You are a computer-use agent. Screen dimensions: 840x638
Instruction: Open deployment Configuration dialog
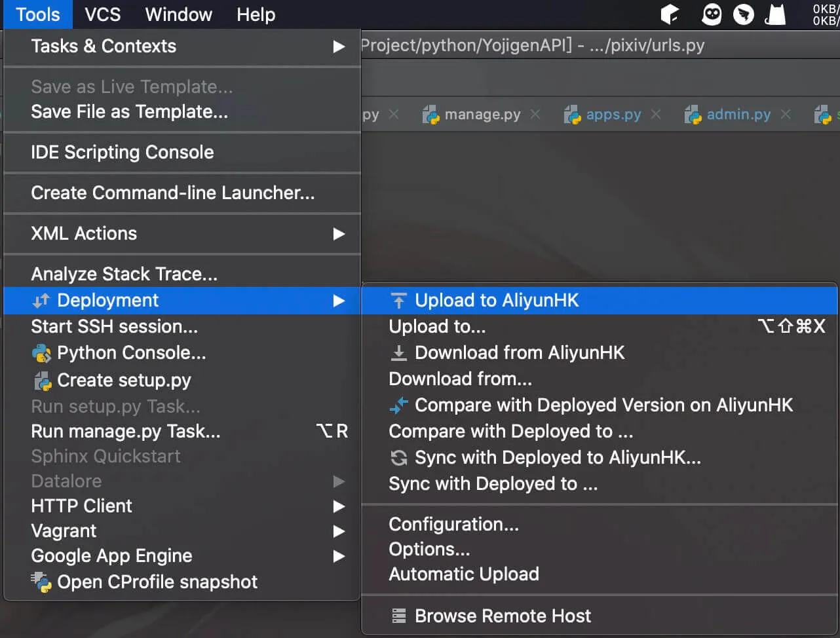tap(453, 525)
